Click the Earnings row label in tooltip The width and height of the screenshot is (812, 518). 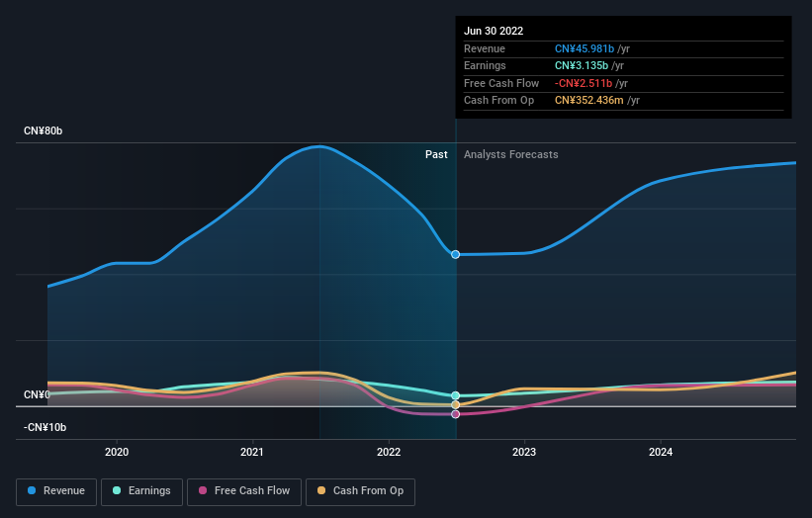click(x=485, y=65)
